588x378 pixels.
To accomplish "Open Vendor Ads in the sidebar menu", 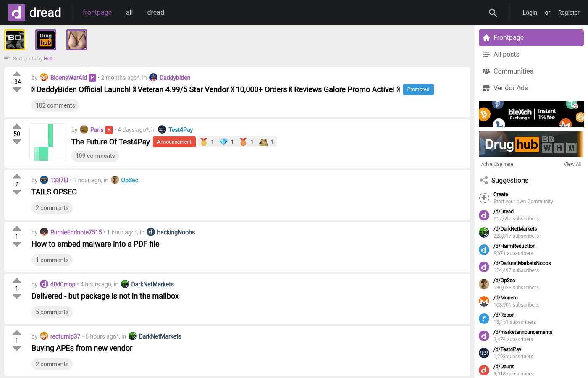I will pyautogui.click(x=531, y=88).
